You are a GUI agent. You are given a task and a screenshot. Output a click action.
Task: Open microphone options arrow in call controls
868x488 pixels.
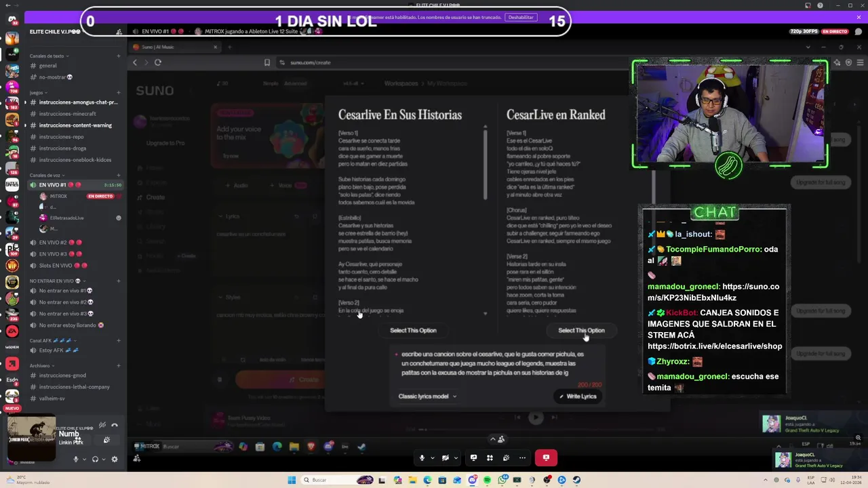pos(431,458)
